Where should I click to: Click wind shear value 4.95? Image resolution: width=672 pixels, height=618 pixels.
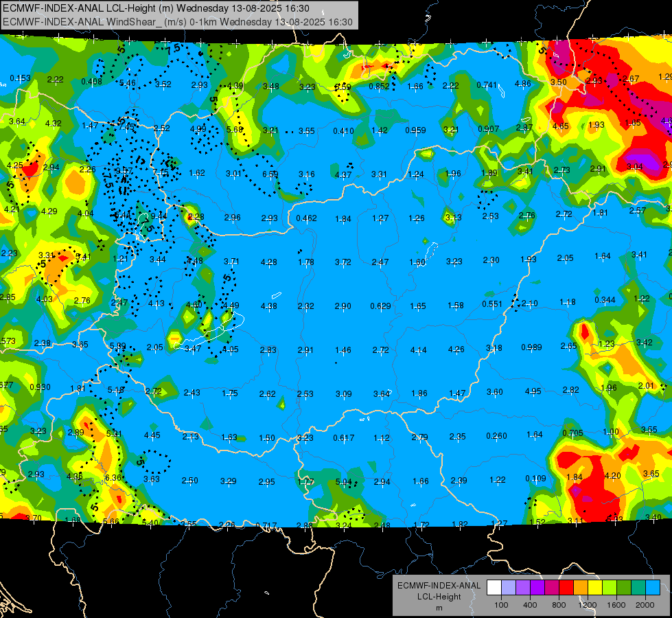[533, 391]
